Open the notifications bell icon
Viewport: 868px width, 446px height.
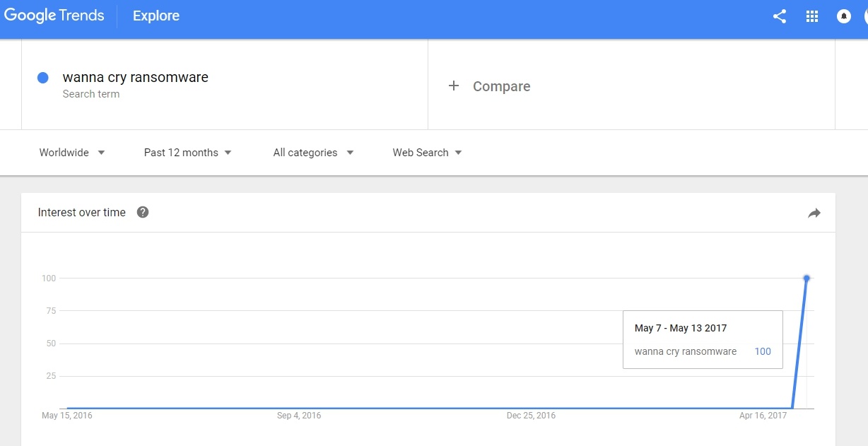(x=844, y=16)
